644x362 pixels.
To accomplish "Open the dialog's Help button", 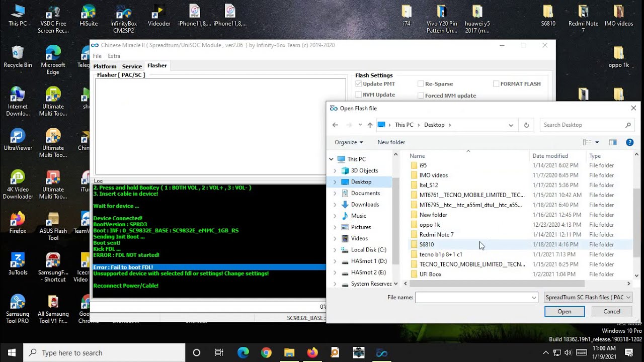I will tap(629, 142).
